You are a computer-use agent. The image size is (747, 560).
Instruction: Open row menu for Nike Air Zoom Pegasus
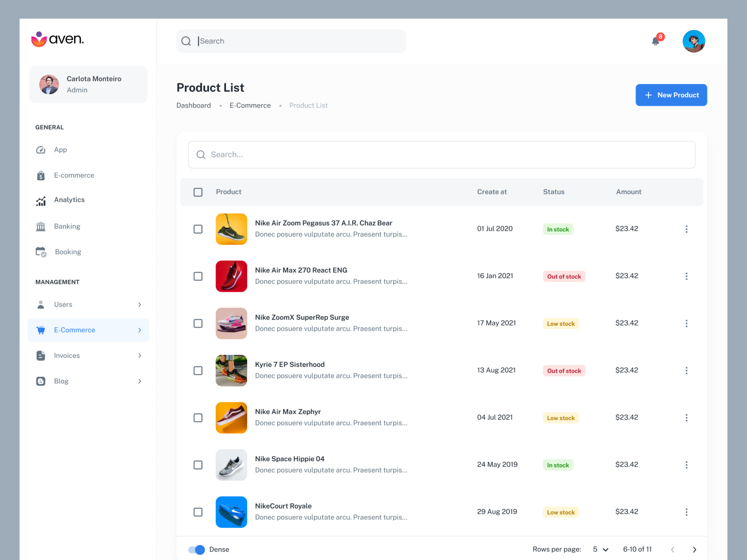pyautogui.click(x=686, y=229)
